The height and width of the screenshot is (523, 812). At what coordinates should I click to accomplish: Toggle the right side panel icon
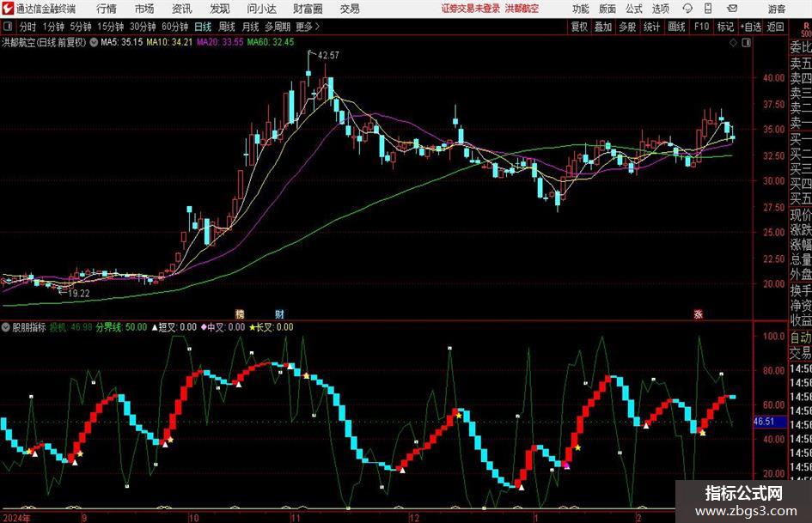click(x=746, y=43)
